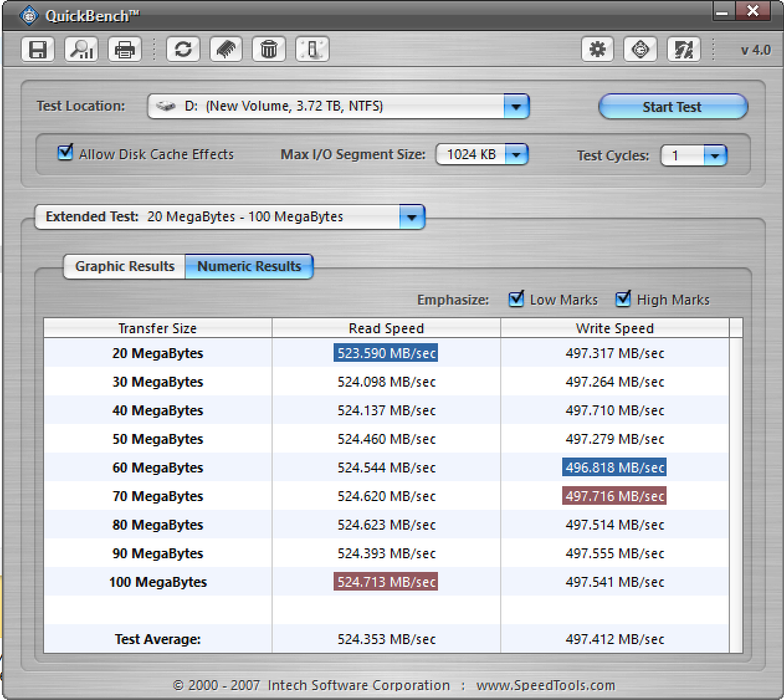The width and height of the screenshot is (784, 700).
Task: Click the circular arrows refresh icon
Action: pos(183,50)
